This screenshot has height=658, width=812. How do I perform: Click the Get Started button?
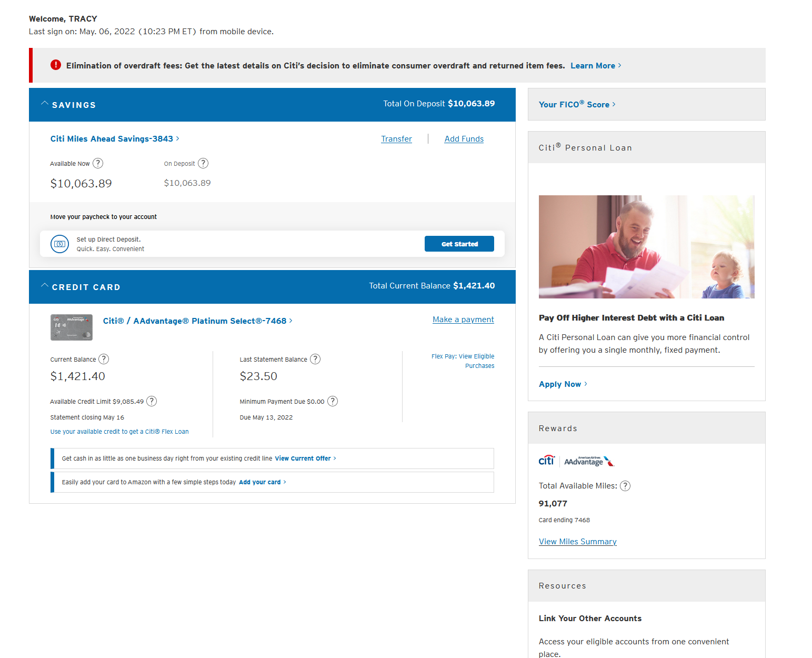459,244
